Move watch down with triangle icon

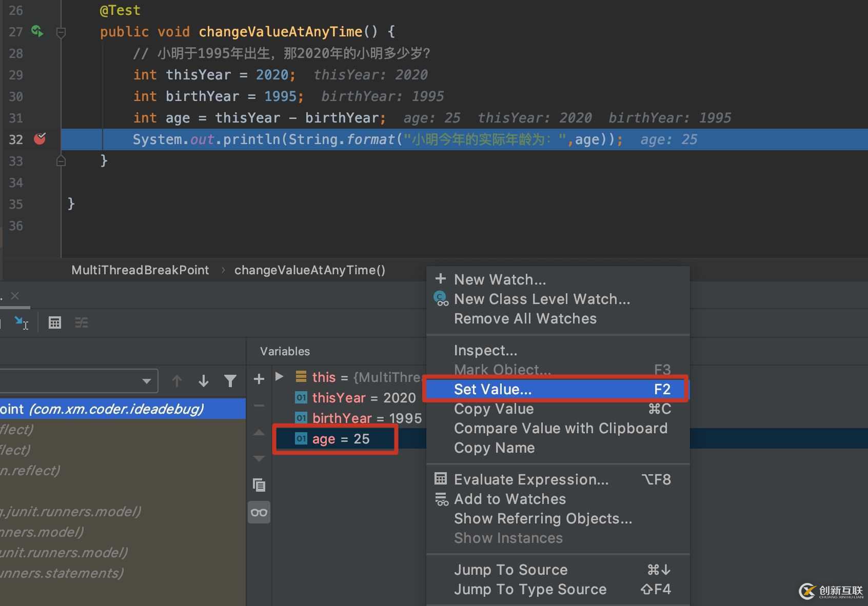point(259,458)
